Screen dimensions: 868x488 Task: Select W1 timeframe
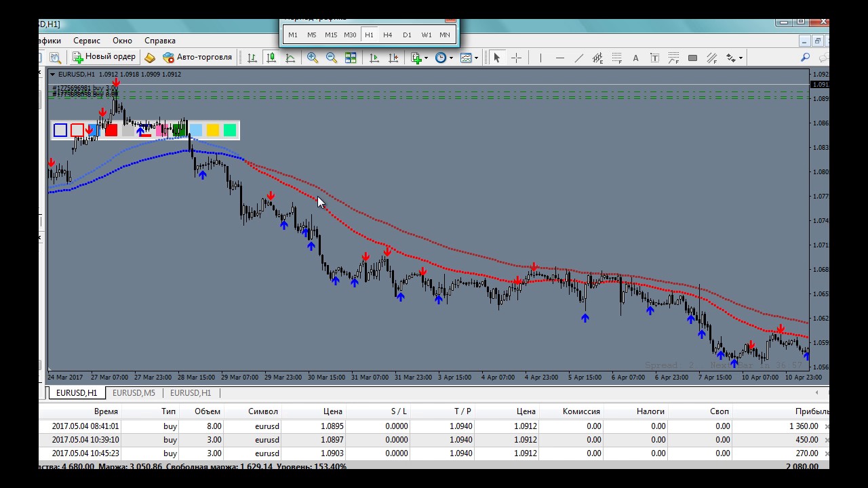(426, 35)
